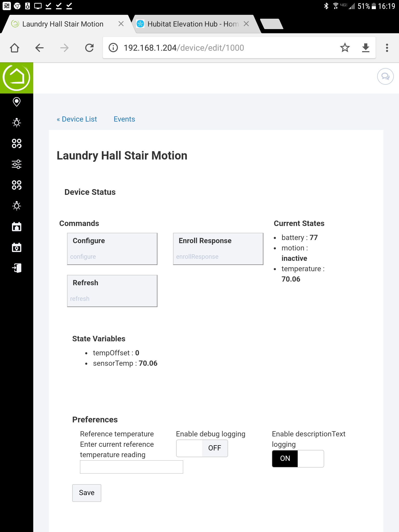Reload the current page
This screenshot has width=399, height=532.
coord(89,48)
